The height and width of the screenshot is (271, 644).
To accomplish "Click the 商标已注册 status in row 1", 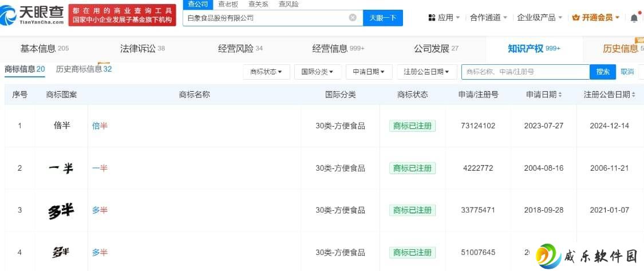I will click(412, 126).
